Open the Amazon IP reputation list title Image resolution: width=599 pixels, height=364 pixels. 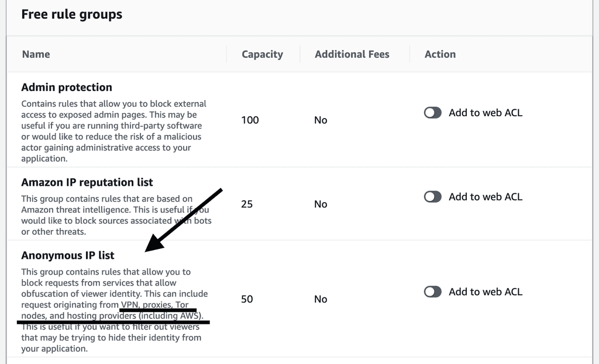click(x=87, y=182)
